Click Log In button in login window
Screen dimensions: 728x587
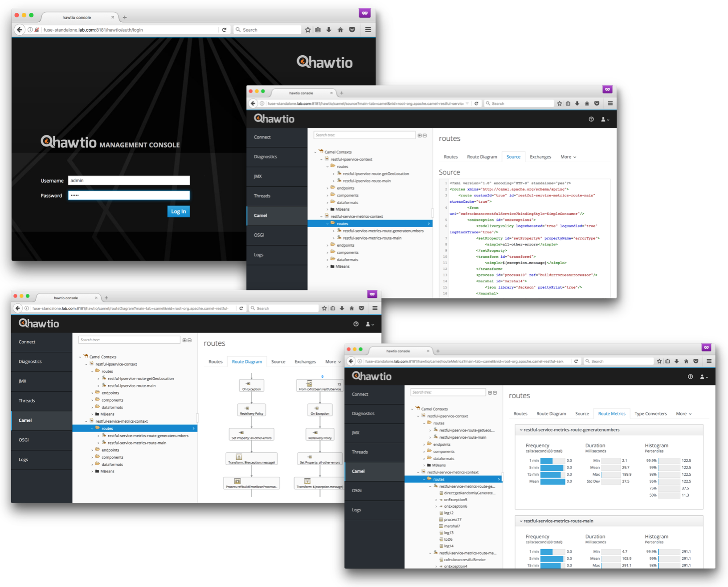179,212
